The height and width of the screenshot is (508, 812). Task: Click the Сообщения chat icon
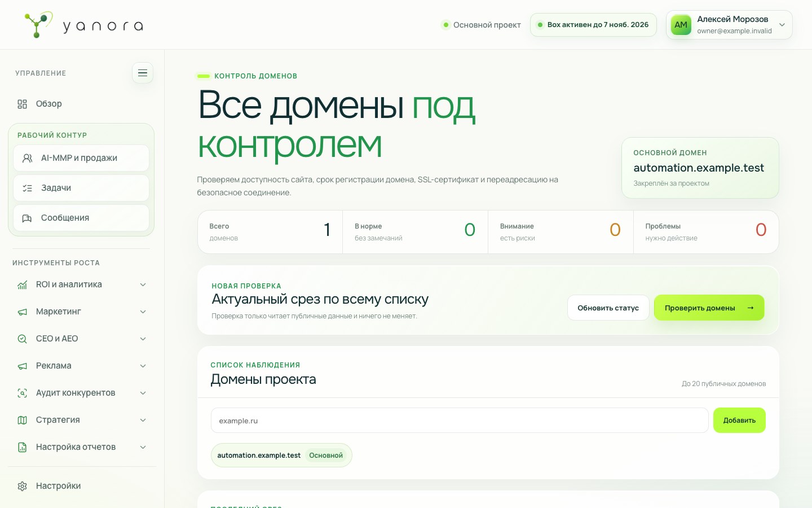pos(27,218)
